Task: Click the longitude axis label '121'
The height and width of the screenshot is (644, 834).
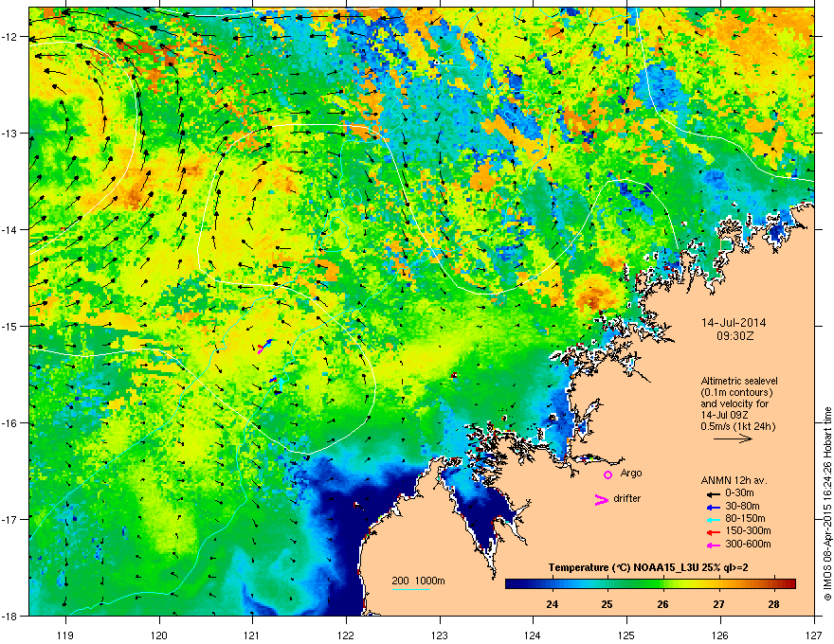Action: [252, 635]
